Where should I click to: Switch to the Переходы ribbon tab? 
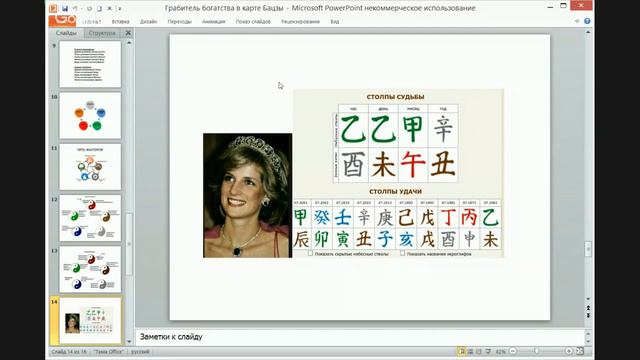pyautogui.click(x=180, y=22)
